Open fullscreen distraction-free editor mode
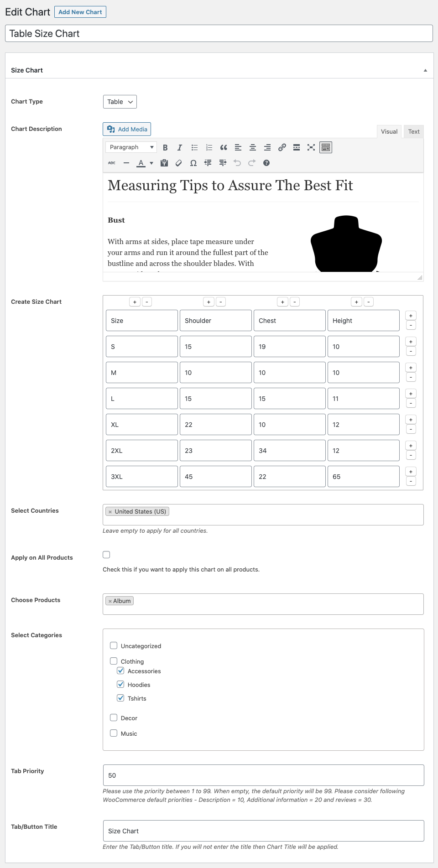438x868 pixels. click(x=311, y=147)
